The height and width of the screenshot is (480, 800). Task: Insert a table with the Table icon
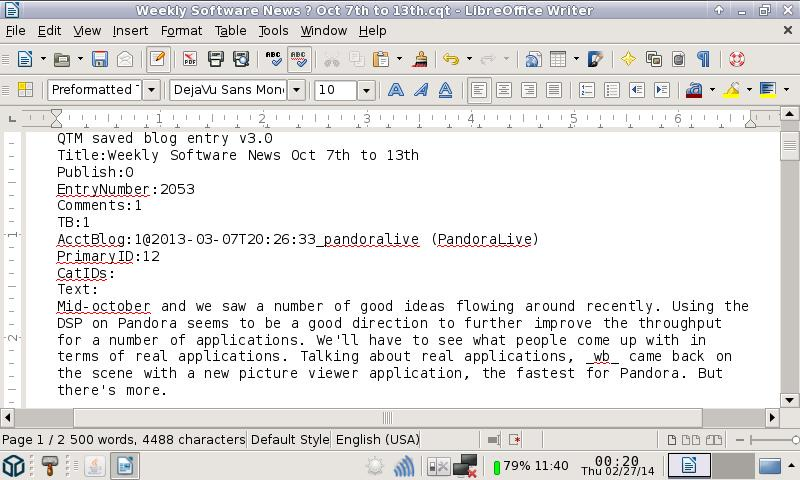558,59
